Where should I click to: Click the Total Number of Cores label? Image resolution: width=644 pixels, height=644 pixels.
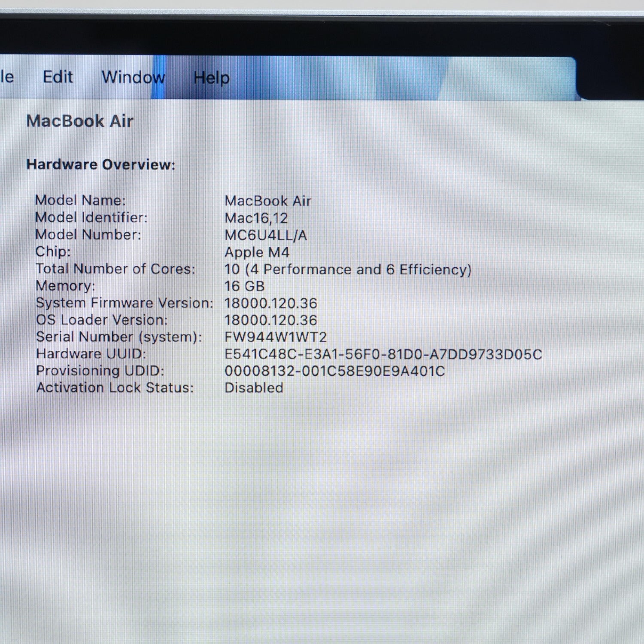pyautogui.click(x=115, y=269)
